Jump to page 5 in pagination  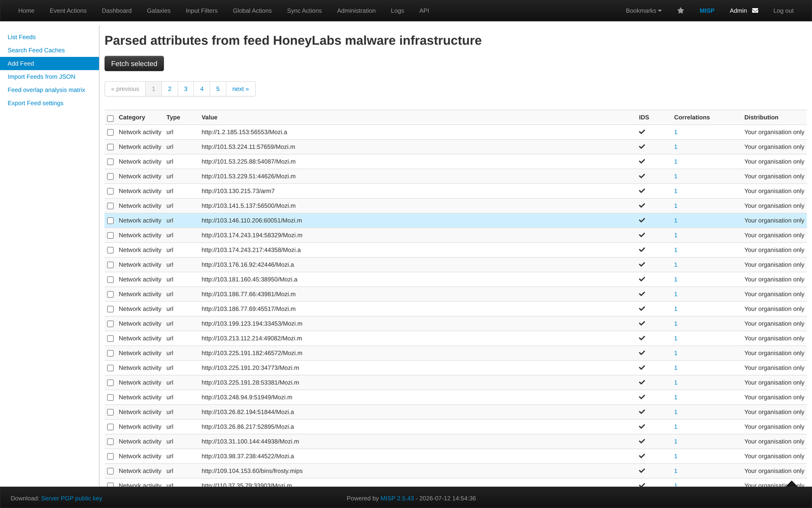218,89
